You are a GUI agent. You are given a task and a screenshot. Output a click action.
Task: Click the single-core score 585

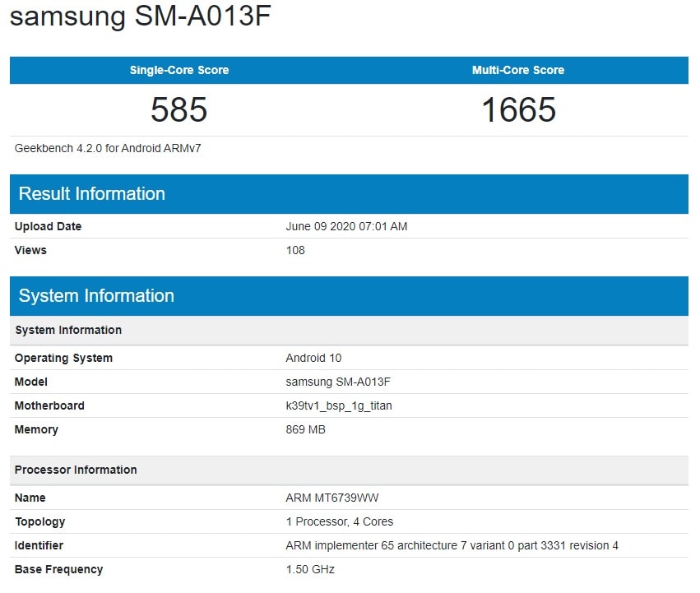[178, 109]
